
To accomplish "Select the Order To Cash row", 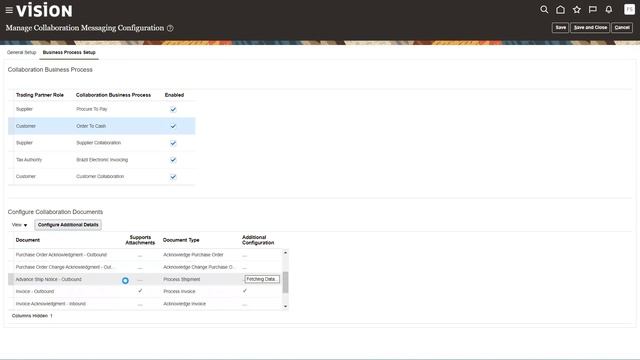I will pos(102,126).
